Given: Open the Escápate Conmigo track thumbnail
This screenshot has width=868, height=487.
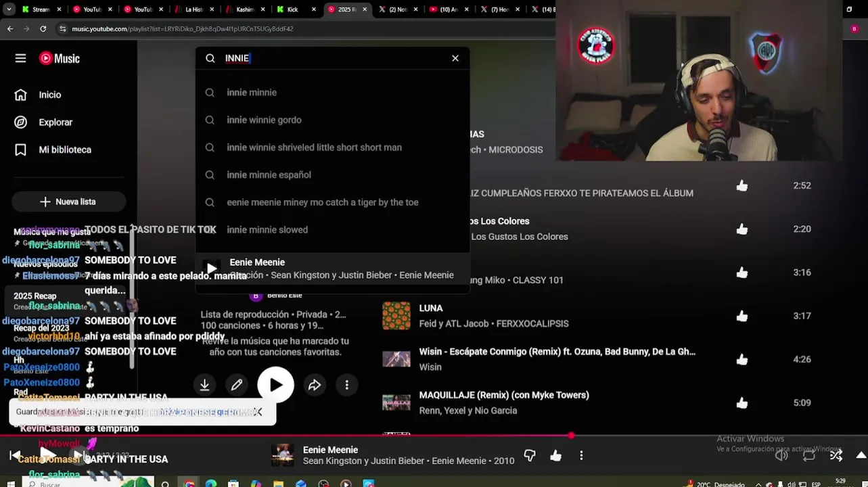Looking at the screenshot, I should point(396,359).
